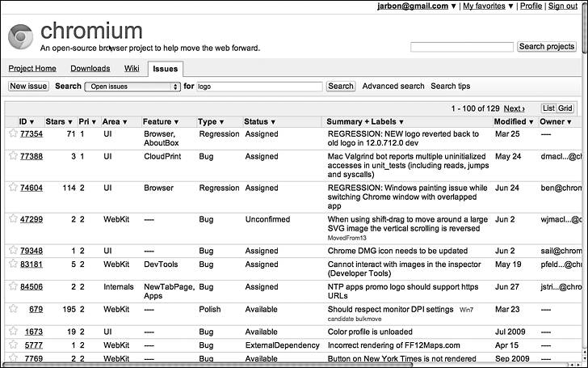588x368 pixels.
Task: Star issue 83181
Action: click(13, 264)
